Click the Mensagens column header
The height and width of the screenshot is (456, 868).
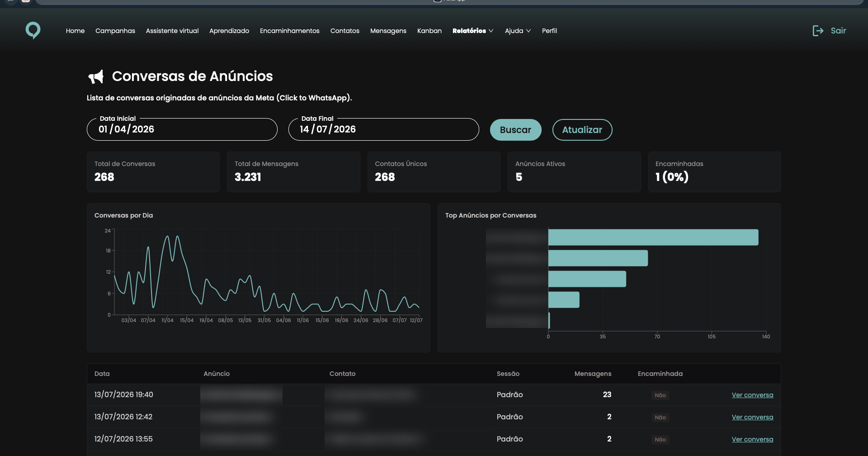coord(593,374)
